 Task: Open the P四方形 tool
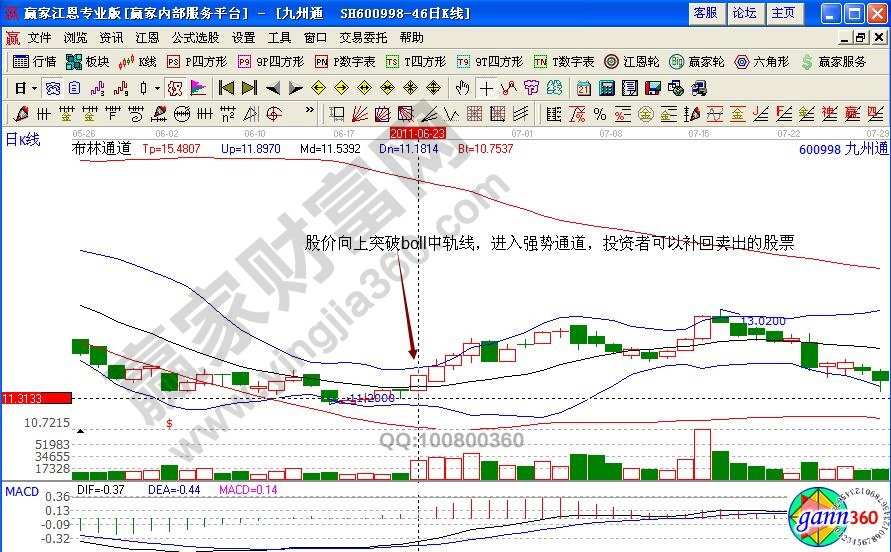pyautogui.click(x=197, y=61)
